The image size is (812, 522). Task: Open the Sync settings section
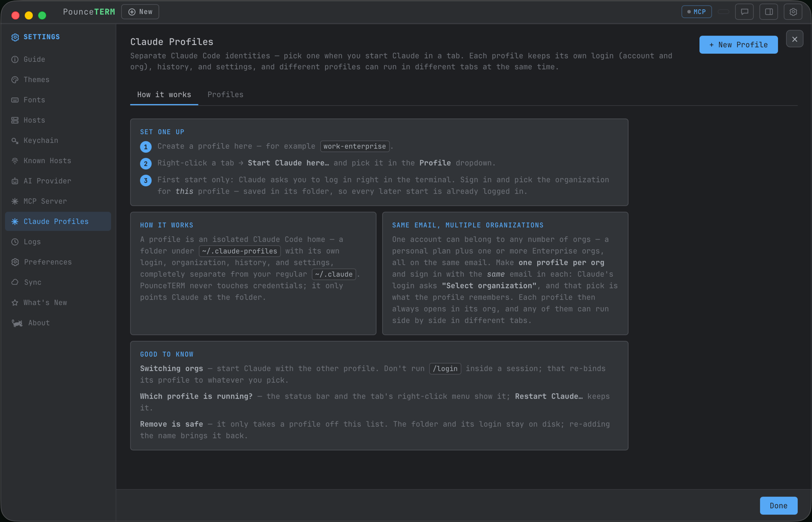tap(58, 282)
